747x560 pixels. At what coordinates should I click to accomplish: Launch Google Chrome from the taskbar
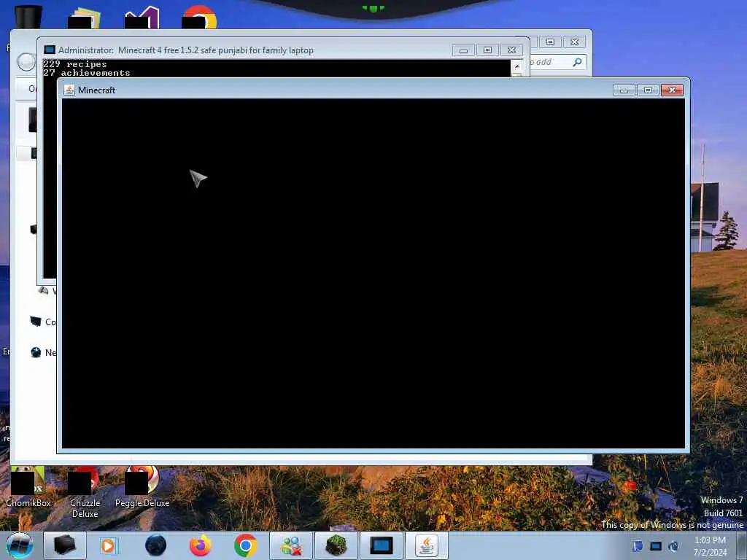pyautogui.click(x=245, y=545)
